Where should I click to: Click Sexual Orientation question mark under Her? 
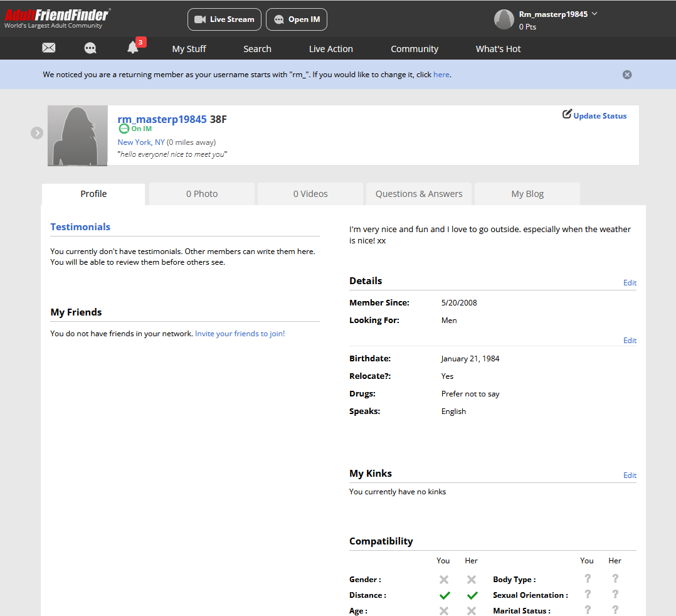point(615,595)
